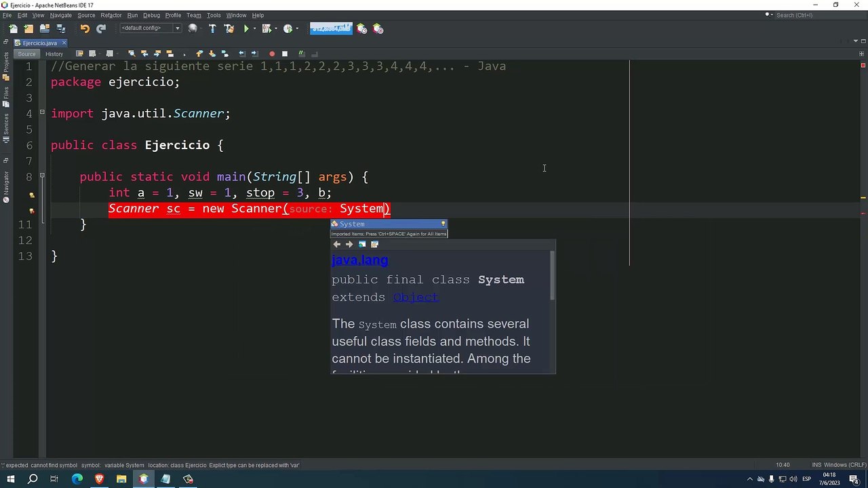Viewport: 868px width, 488px height.
Task: Click the memory usage indicator bar
Action: [331, 28]
